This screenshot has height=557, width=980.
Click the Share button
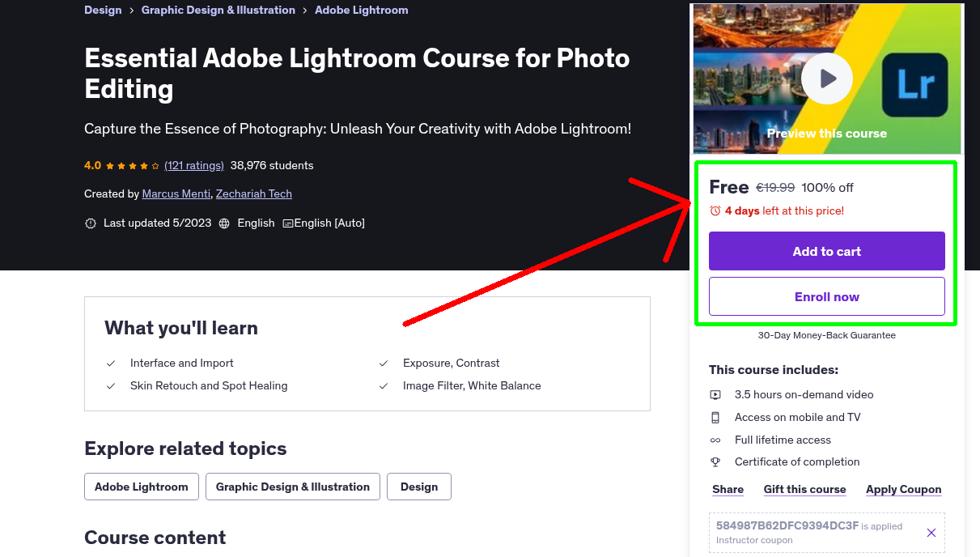click(728, 489)
